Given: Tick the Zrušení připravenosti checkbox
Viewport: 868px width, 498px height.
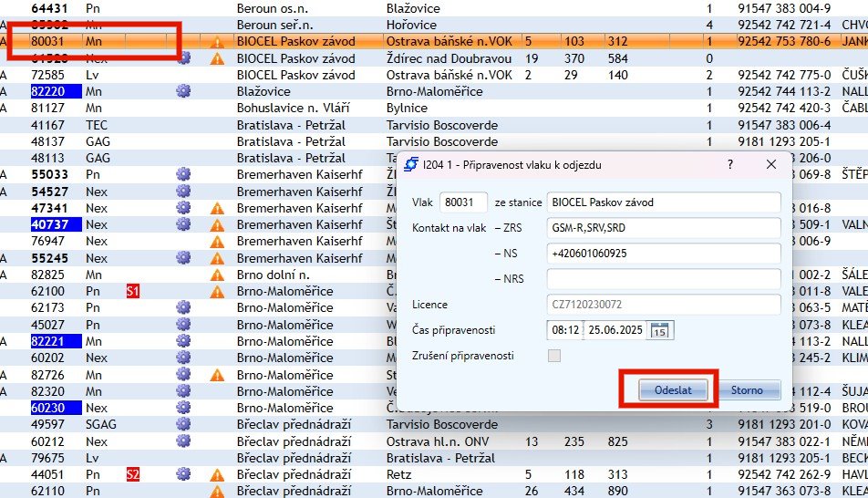Looking at the screenshot, I should pos(553,356).
